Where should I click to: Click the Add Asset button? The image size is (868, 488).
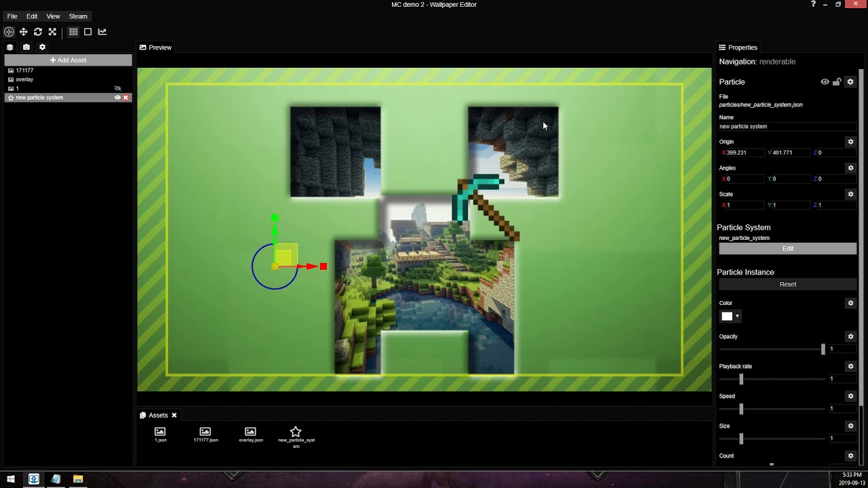[68, 60]
